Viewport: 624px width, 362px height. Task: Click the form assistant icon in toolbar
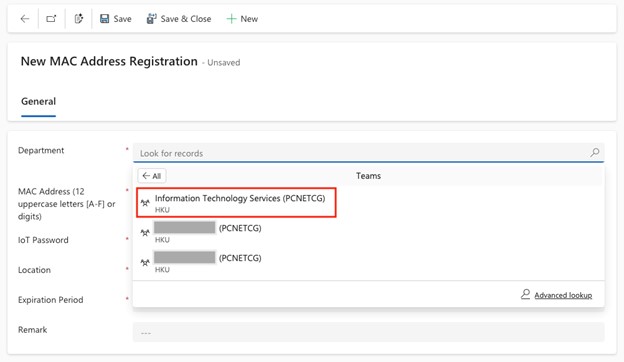pos(78,19)
